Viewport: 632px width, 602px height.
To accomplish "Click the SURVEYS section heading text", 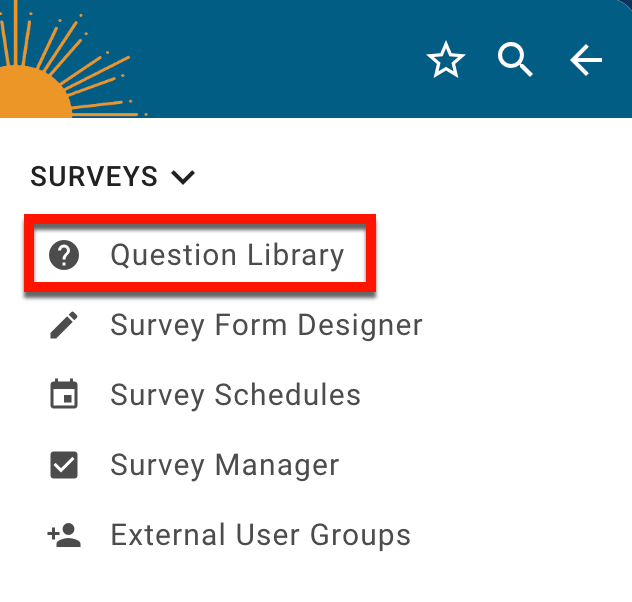I will click(94, 178).
